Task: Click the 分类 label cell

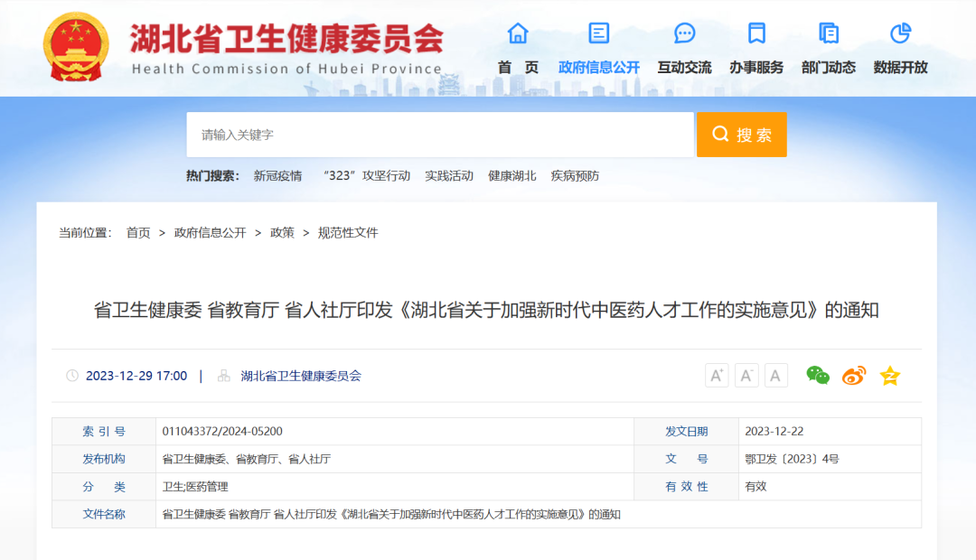Action: click(x=104, y=487)
